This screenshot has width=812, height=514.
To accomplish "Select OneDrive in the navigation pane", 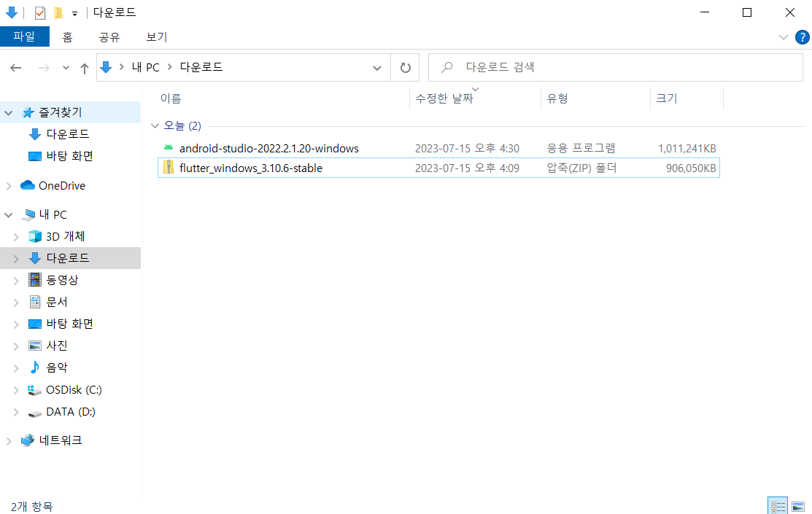I will [x=61, y=185].
